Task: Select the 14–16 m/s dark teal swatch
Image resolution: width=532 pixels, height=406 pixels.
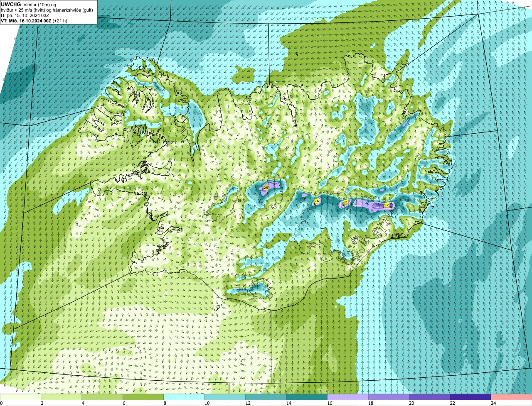Action: [x=307, y=397]
